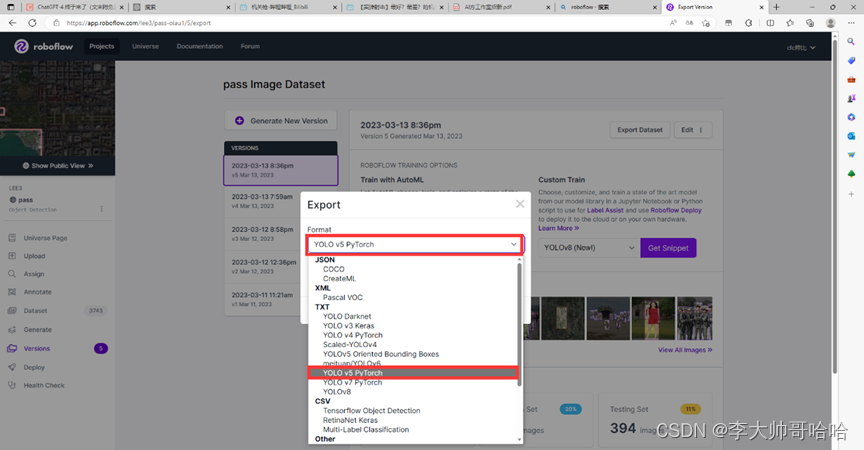
Task: Click the Export Dataset button
Action: (640, 130)
